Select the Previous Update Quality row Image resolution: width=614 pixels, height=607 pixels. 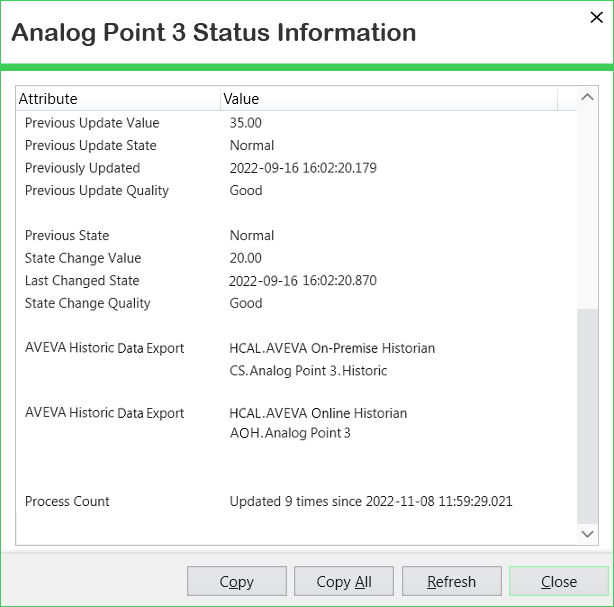pos(97,191)
